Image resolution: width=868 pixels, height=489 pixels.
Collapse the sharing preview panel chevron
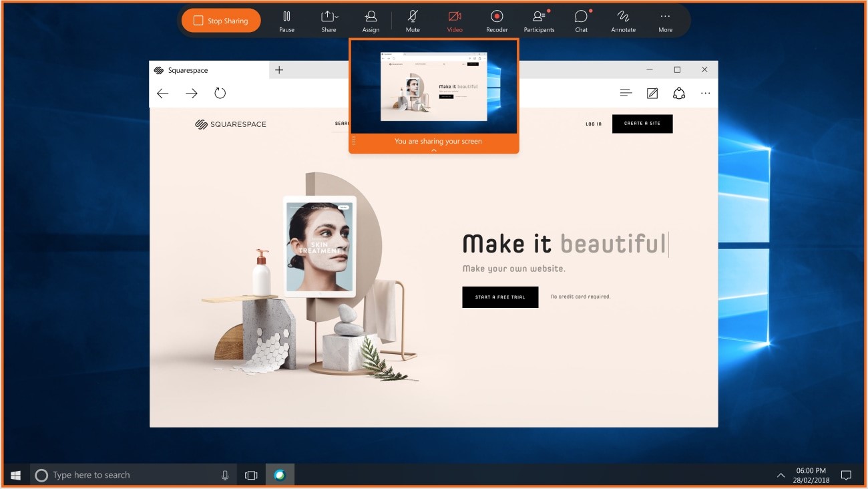pyautogui.click(x=434, y=150)
